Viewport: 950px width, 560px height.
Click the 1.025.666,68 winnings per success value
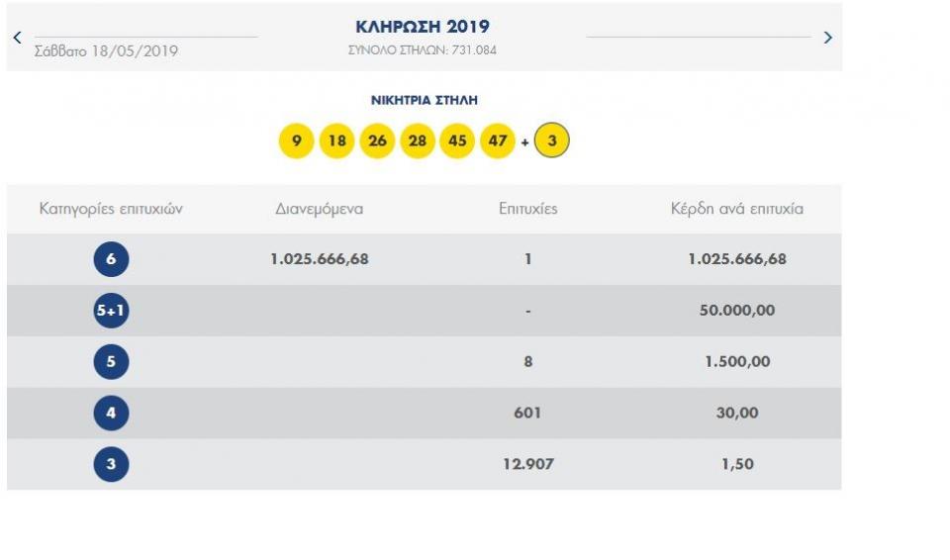point(737,259)
